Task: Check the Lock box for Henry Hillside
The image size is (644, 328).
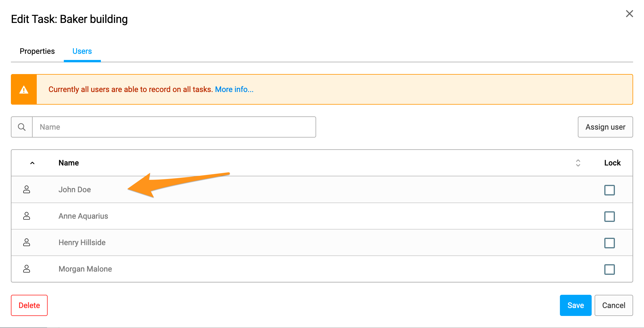Action: pyautogui.click(x=609, y=243)
